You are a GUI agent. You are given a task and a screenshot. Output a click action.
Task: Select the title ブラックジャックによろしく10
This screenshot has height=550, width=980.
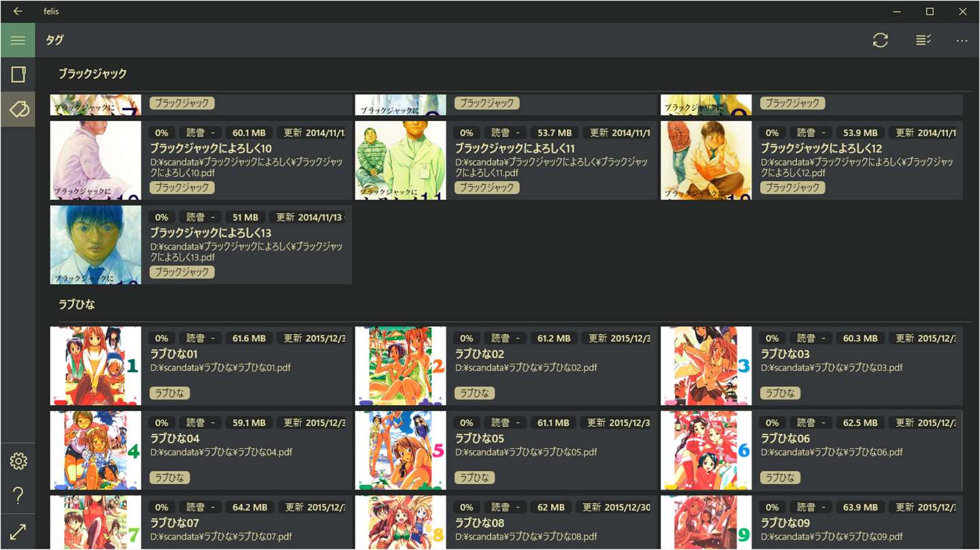tap(211, 148)
